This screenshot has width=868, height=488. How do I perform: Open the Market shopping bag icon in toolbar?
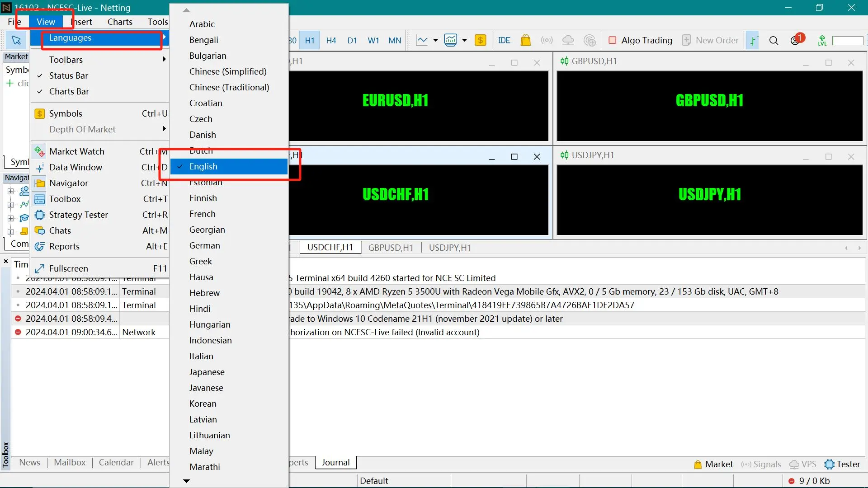(x=525, y=40)
